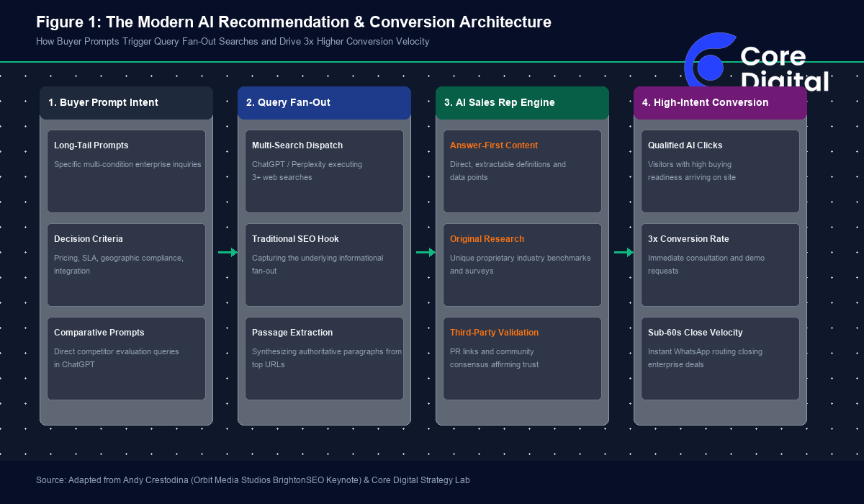Click the 'Multi-Search Dispatch' card title
The width and height of the screenshot is (864, 504).
point(297,145)
